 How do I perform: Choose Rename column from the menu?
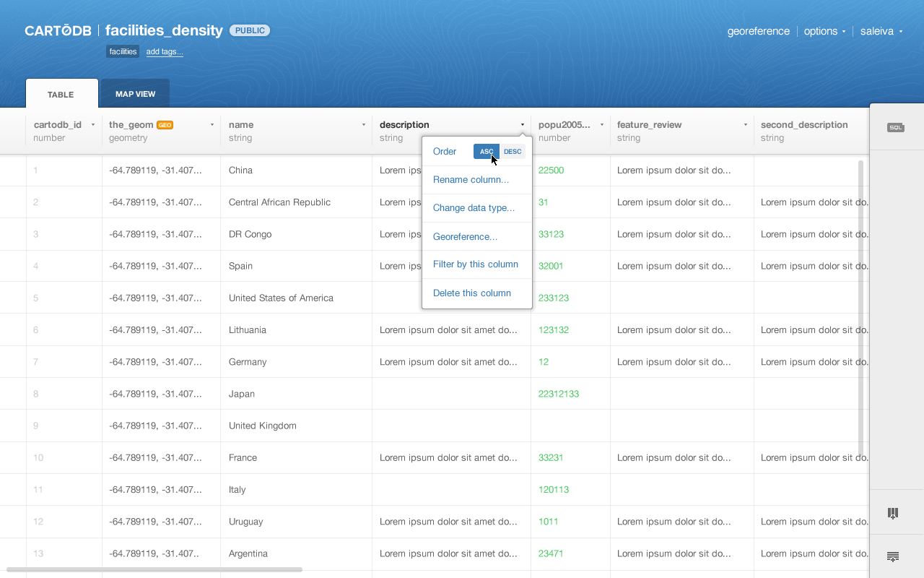pos(471,179)
